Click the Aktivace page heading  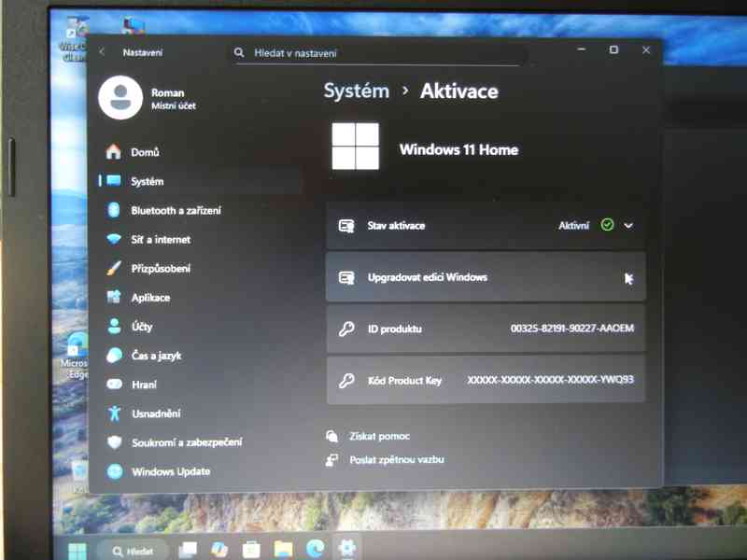click(x=459, y=91)
